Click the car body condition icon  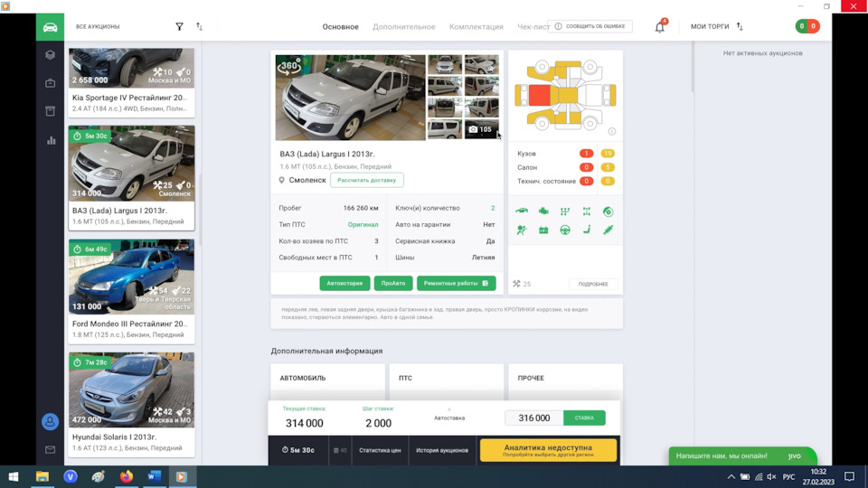522,211
